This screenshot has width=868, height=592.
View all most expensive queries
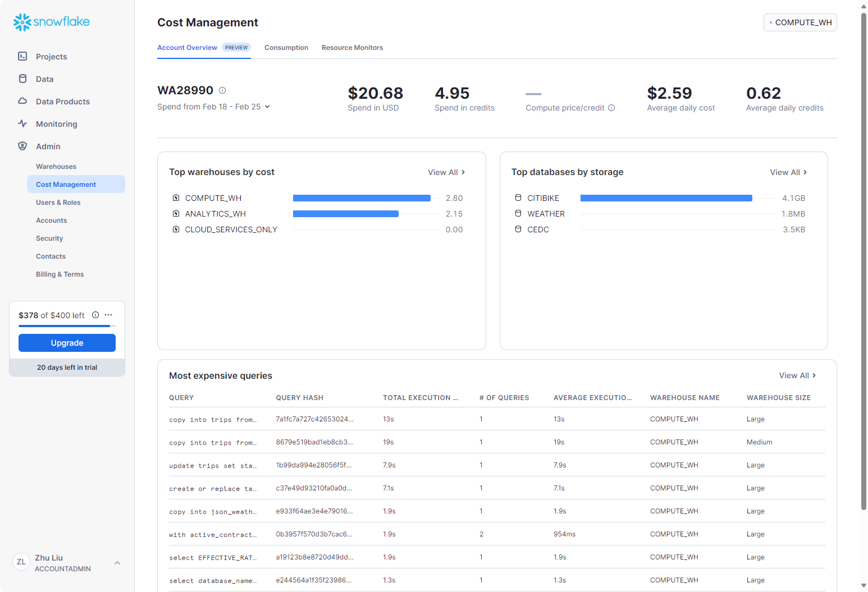(797, 375)
